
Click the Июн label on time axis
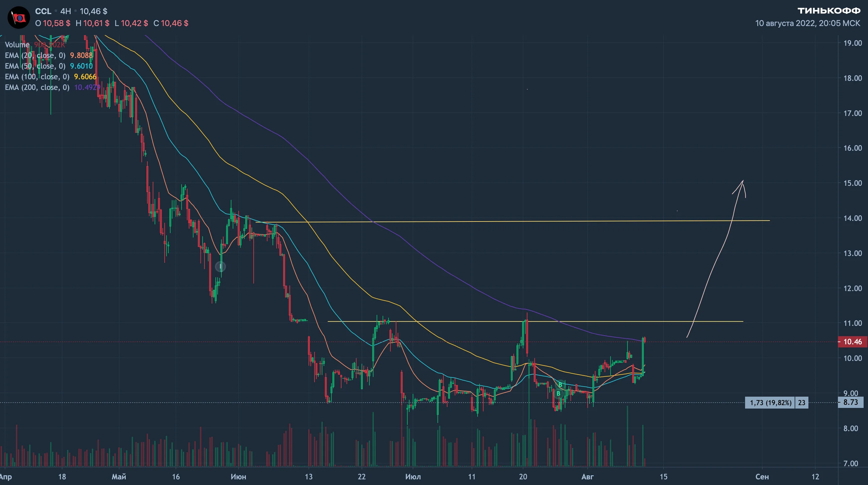tap(239, 477)
